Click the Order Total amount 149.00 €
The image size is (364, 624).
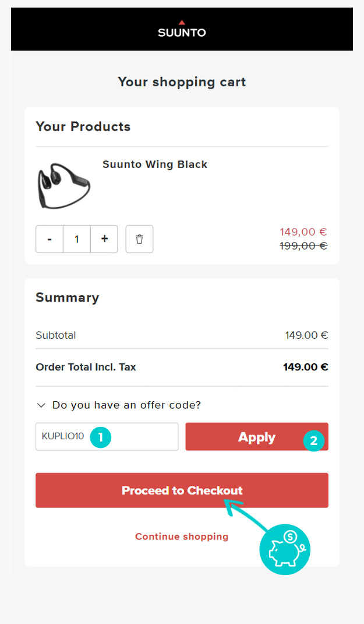pos(306,367)
